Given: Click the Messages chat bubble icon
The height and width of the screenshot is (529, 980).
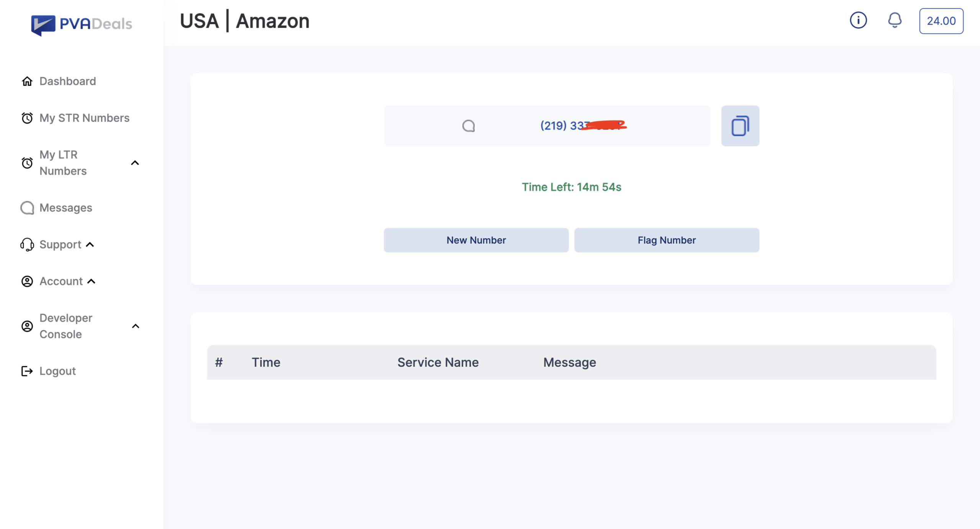Looking at the screenshot, I should click(x=27, y=208).
